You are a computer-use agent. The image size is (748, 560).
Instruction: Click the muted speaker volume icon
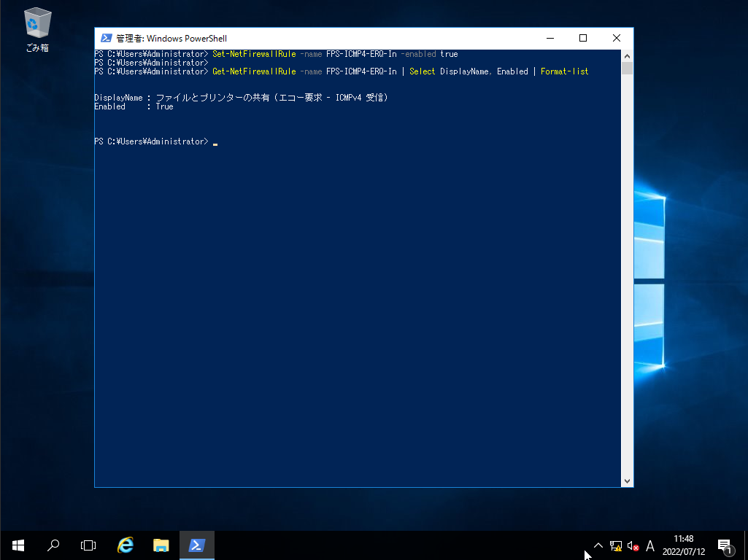point(633,545)
